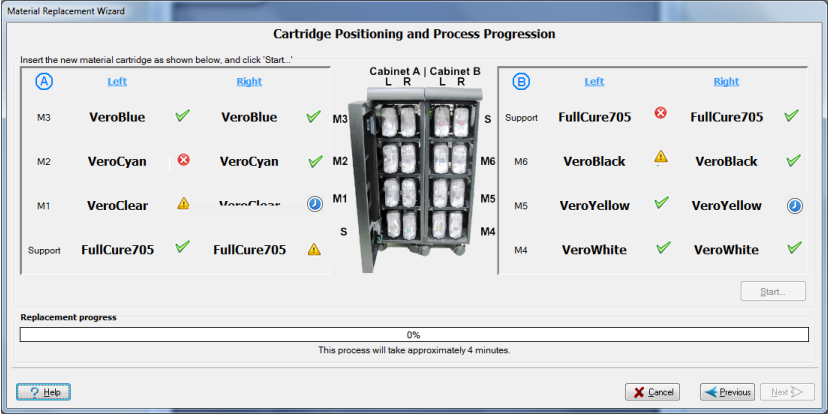Click the red error icon beside left VeroCyan
This screenshot has width=828, height=414.
(184, 160)
